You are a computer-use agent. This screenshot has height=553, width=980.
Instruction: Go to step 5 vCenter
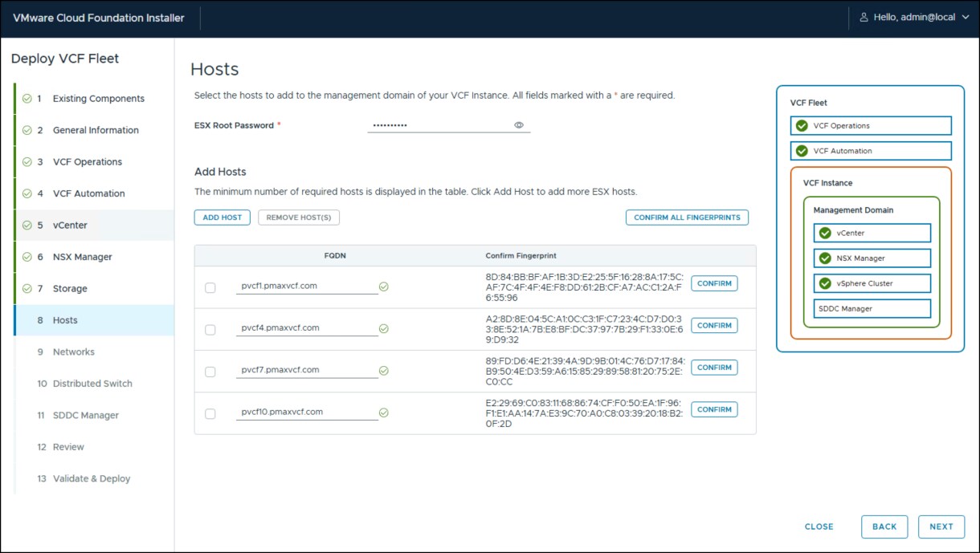(94, 226)
